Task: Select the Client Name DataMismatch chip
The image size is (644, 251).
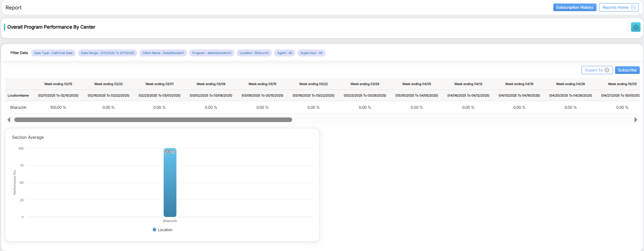Action: tap(163, 53)
